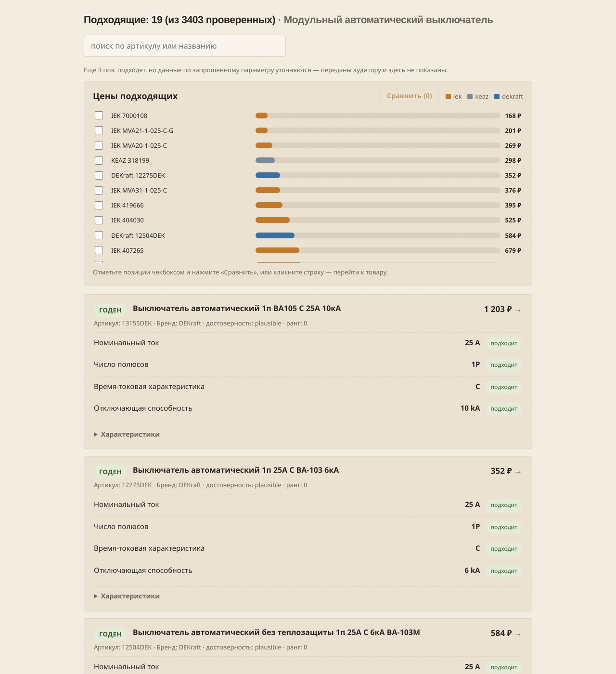The width and height of the screenshot is (616, 674).
Task: Focus the поиск по артикулу или названию field
Action: [185, 46]
